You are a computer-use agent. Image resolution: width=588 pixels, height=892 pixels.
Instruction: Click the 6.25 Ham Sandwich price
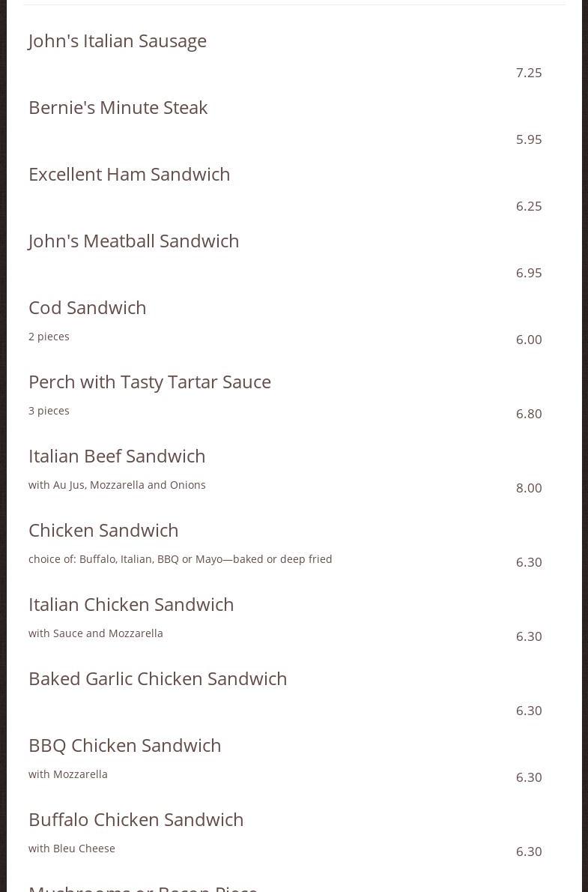click(528, 206)
